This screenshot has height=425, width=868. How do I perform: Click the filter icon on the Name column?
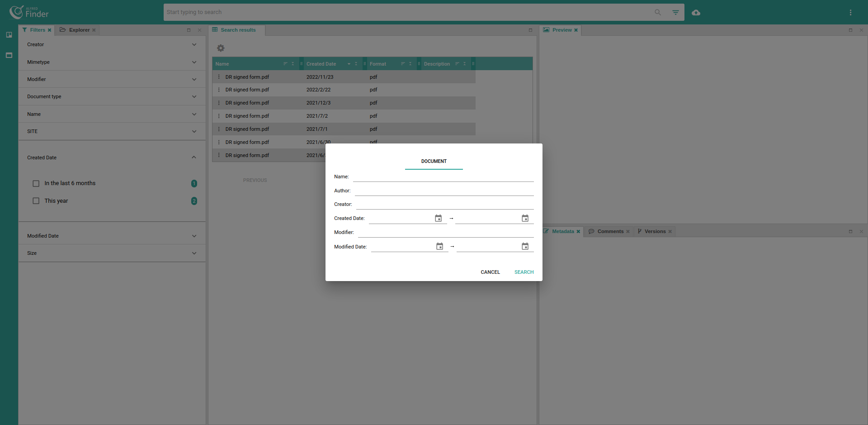286,63
